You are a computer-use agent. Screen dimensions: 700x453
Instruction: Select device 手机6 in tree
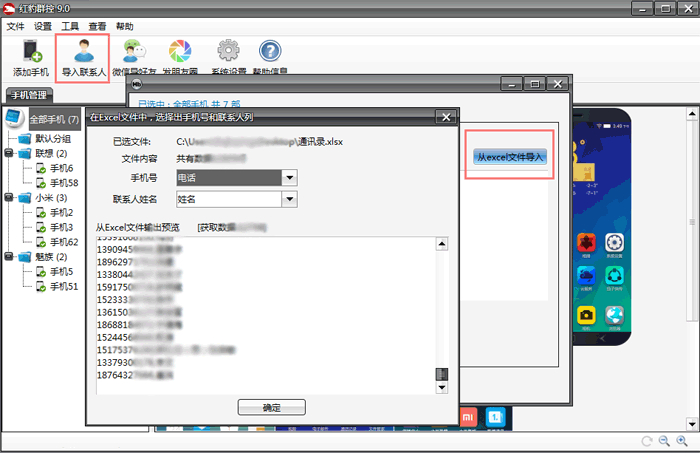click(61, 168)
